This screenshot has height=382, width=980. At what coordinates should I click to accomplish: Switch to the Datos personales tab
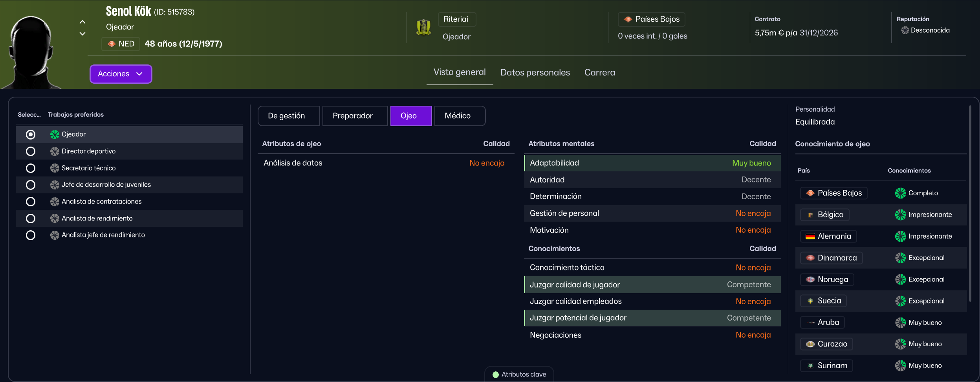[x=535, y=73]
